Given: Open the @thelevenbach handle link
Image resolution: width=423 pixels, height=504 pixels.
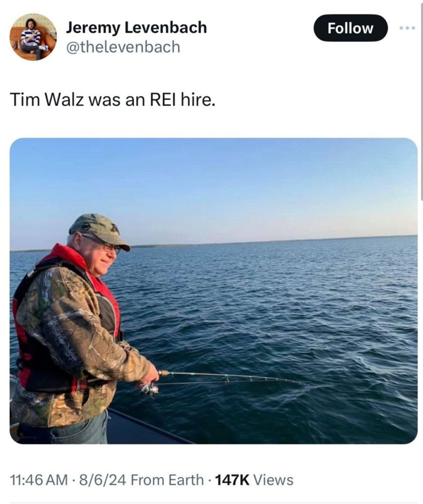Looking at the screenshot, I should (x=123, y=47).
